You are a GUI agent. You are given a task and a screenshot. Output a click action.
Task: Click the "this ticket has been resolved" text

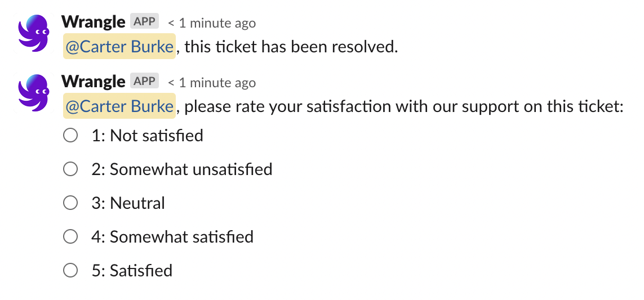(291, 47)
